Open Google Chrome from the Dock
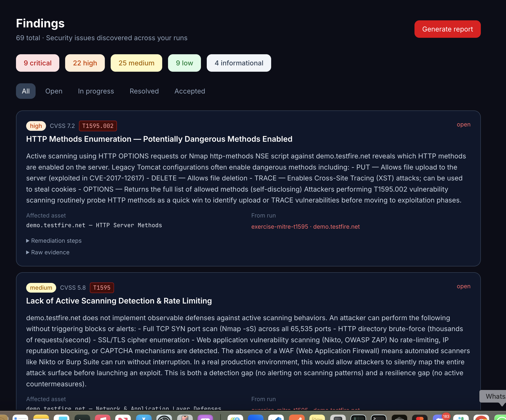This screenshot has width=506, height=420. coord(481,417)
